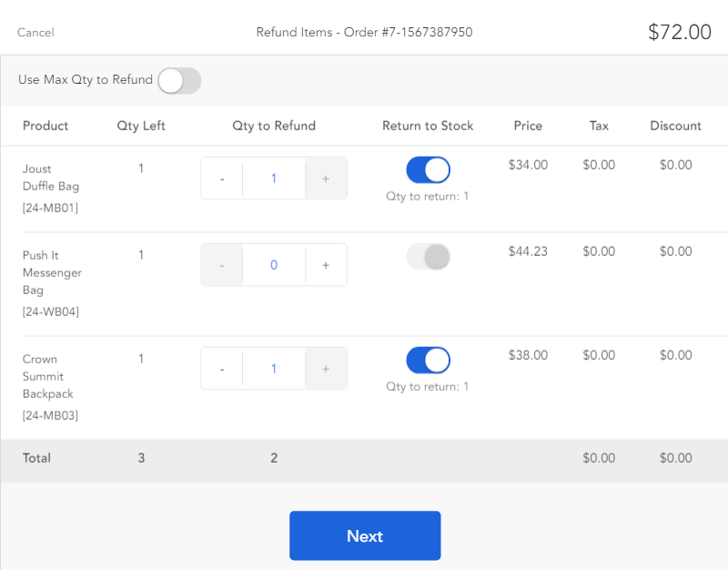728x570 pixels.
Task: Click plus on Crown Summit Backpack quantity
Action: 326,368
